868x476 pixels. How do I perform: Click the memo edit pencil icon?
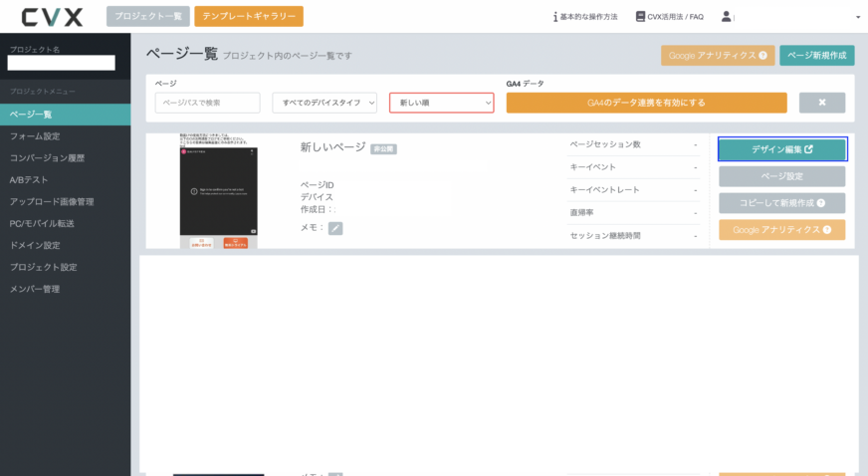335,228
